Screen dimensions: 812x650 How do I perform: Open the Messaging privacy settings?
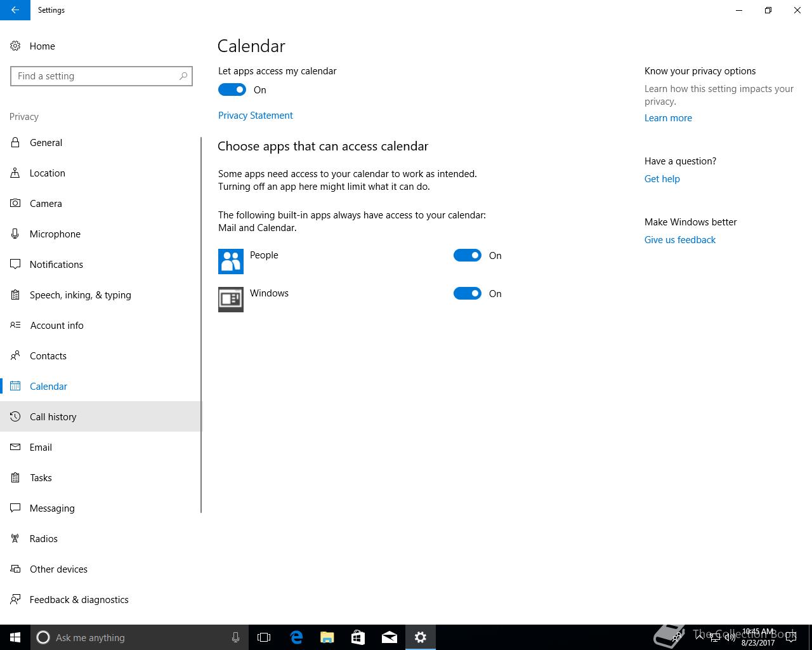[100, 508]
